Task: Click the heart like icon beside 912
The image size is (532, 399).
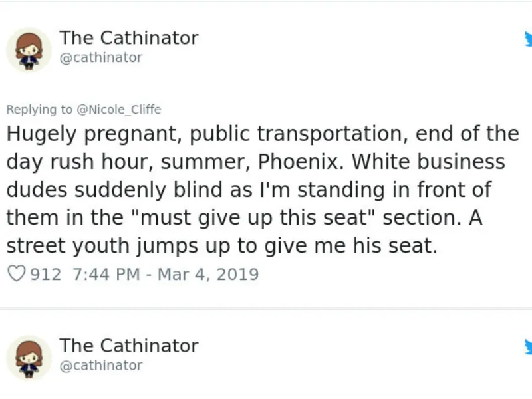Action: pyautogui.click(x=16, y=273)
